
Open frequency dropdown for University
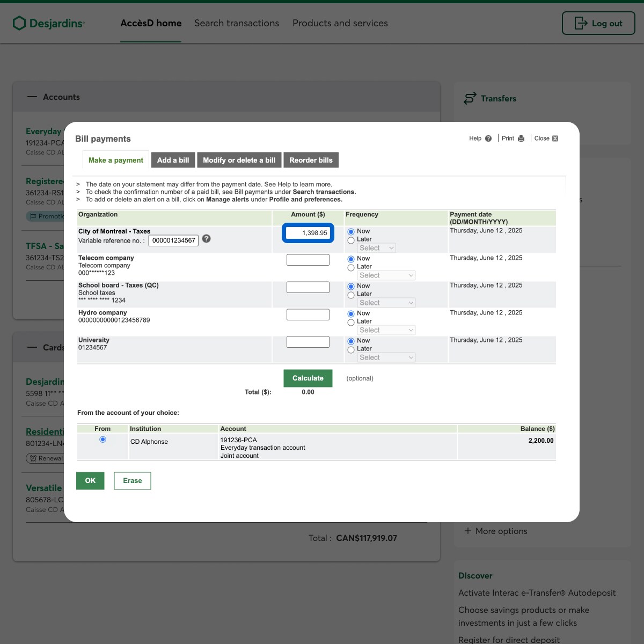coord(386,357)
